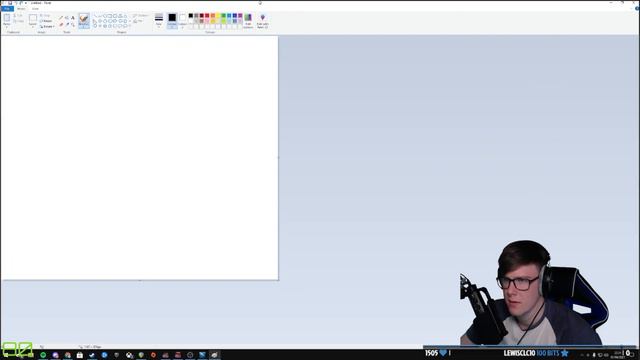Pick the black palette swatch
The image size is (640, 360).
[x=191, y=16]
